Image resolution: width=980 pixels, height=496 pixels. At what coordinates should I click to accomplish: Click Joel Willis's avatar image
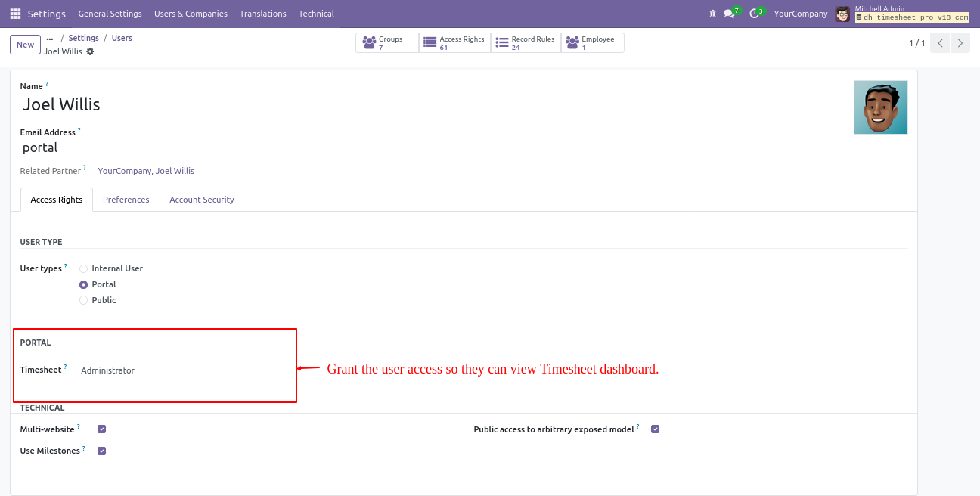[x=880, y=107]
